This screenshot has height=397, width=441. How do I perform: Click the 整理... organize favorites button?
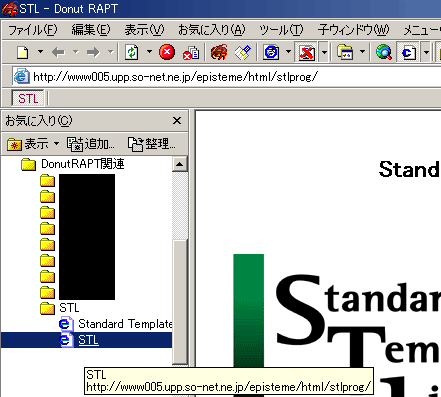coord(152,144)
